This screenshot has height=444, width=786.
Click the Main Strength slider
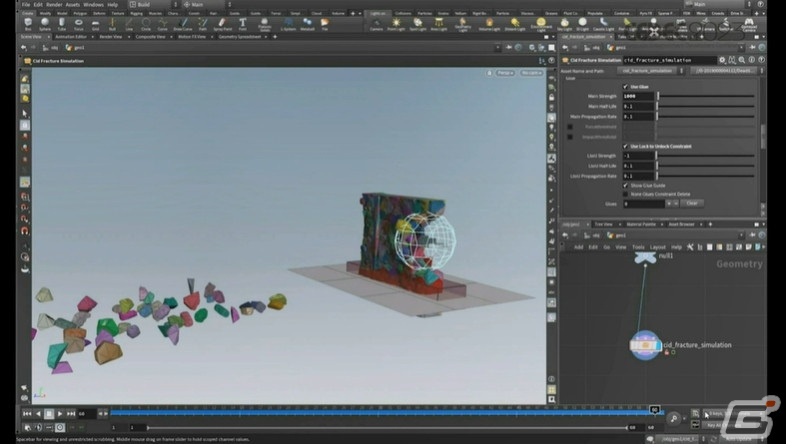706,96
